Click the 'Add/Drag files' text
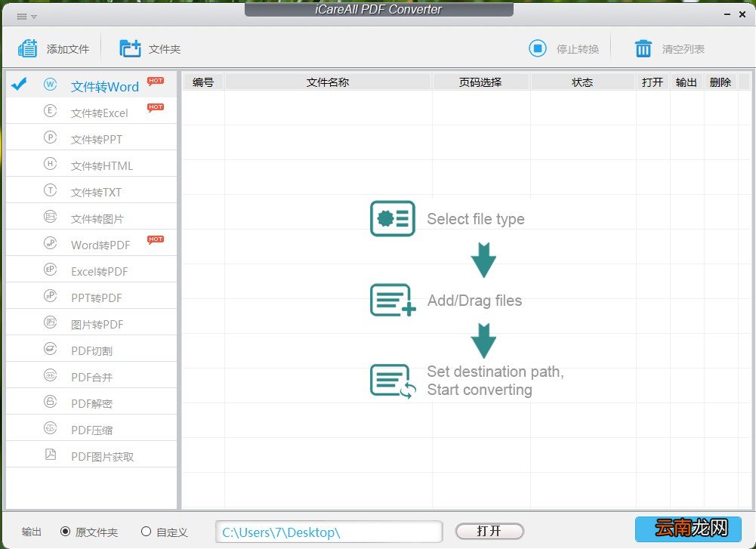This screenshot has width=756, height=549. [475, 301]
